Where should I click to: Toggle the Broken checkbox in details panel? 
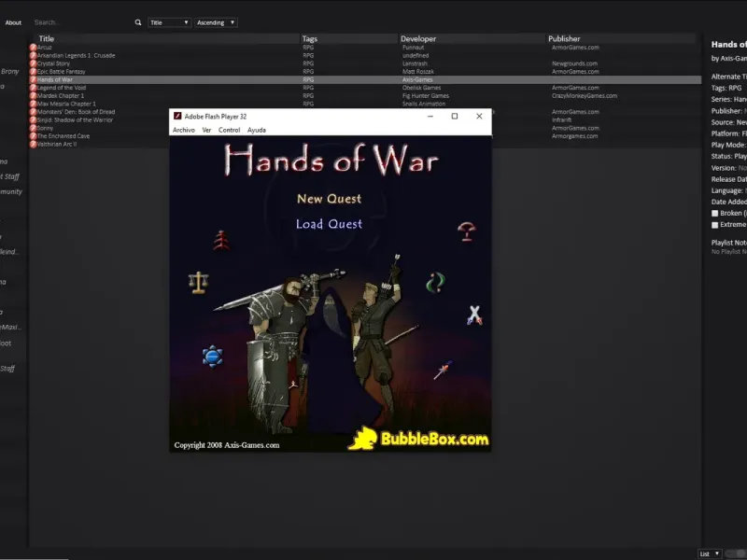tap(714, 214)
